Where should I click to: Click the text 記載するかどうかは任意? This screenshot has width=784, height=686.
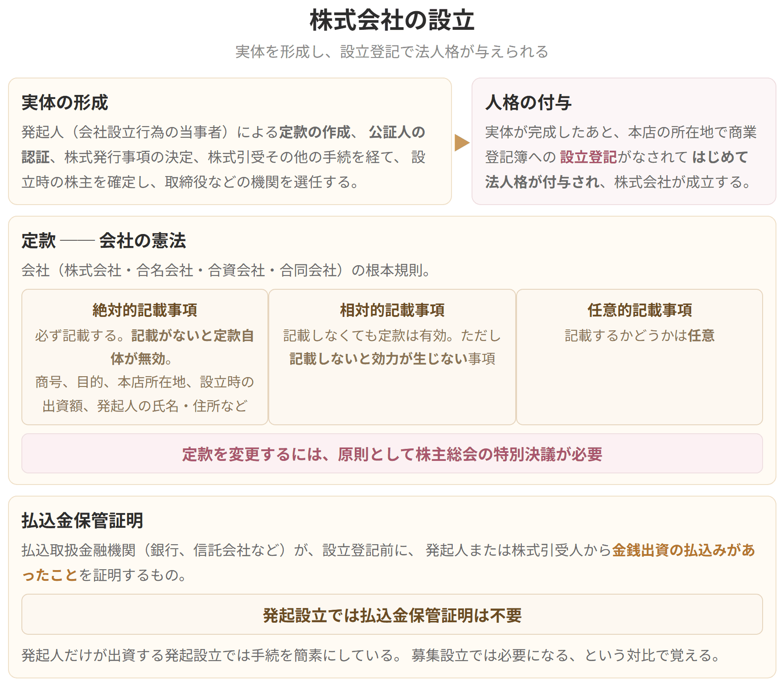[640, 335]
